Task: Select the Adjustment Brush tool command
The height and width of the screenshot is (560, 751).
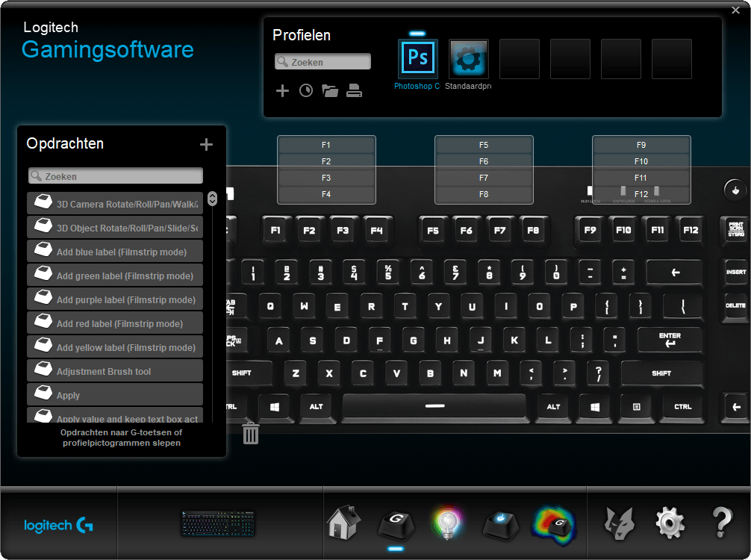Action: (115, 371)
